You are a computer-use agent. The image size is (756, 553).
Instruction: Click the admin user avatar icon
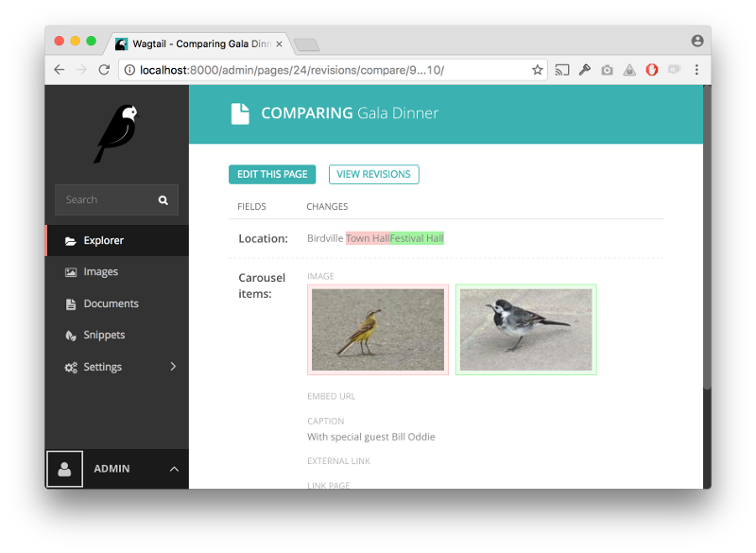[x=64, y=469]
